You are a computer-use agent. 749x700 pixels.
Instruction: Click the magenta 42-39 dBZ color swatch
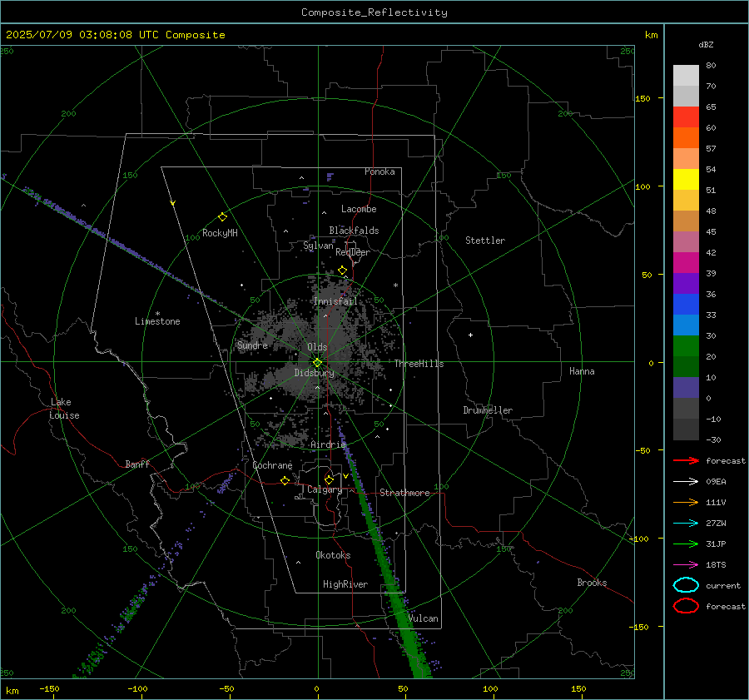pyautogui.click(x=686, y=263)
